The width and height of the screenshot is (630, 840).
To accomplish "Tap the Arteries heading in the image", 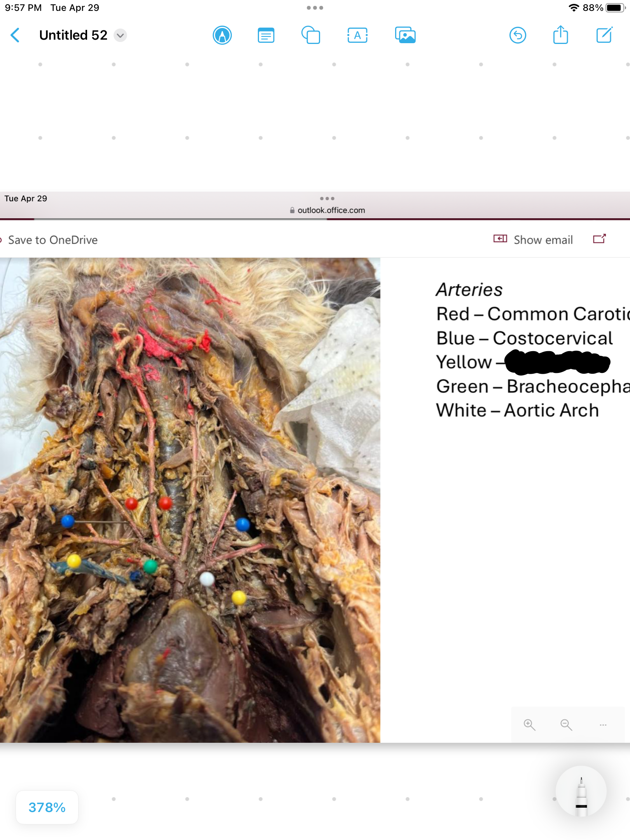I will pos(469,290).
